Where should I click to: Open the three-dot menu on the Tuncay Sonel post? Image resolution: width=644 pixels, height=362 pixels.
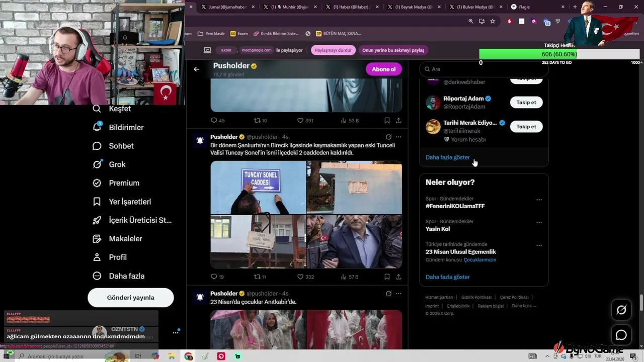[x=398, y=137]
